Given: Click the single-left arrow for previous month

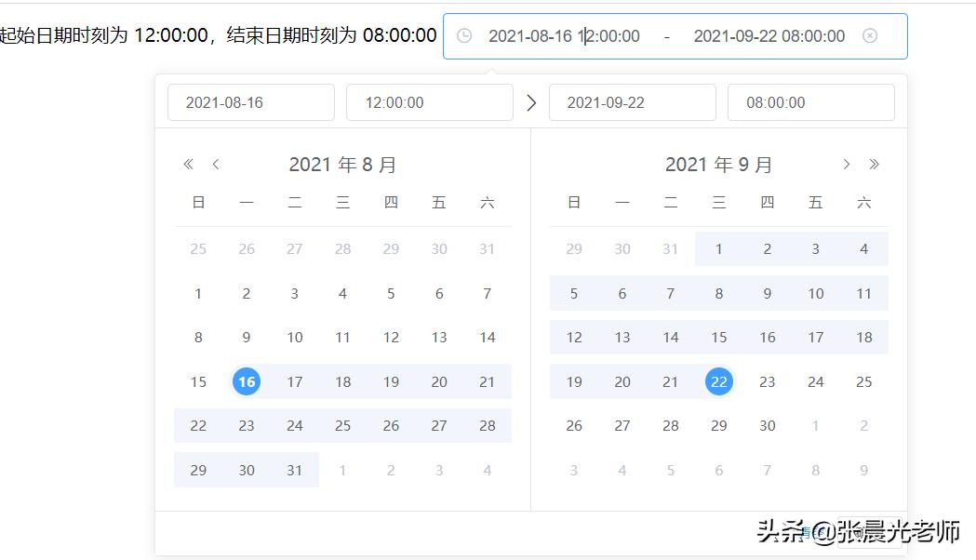Looking at the screenshot, I should (215, 163).
